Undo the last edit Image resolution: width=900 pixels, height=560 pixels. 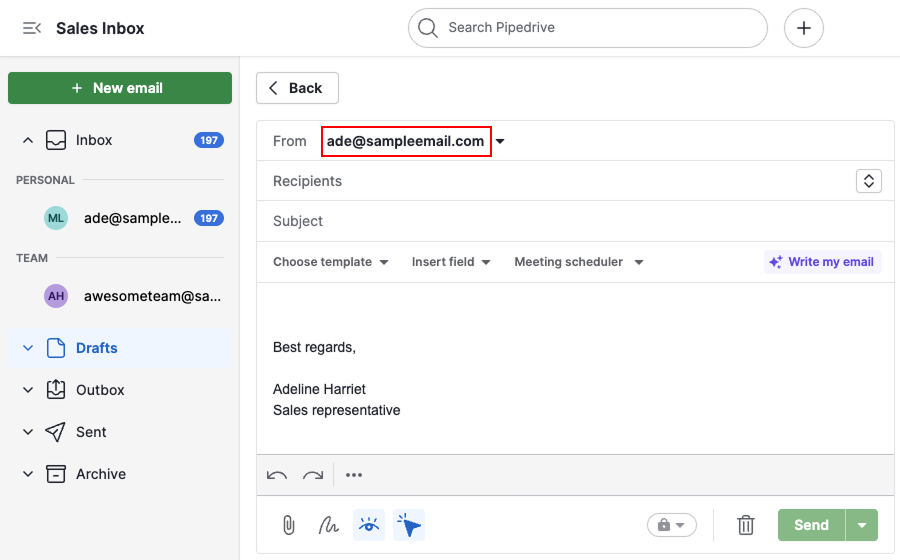pyautogui.click(x=278, y=475)
